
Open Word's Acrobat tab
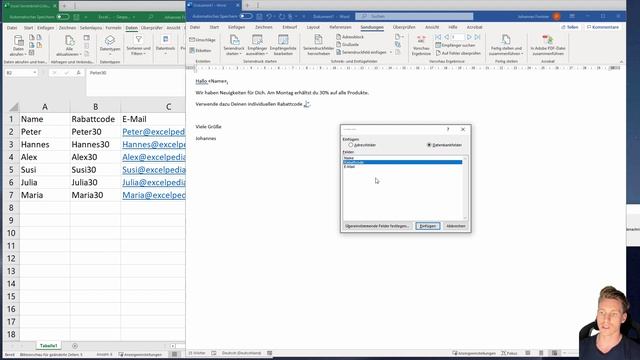474,27
